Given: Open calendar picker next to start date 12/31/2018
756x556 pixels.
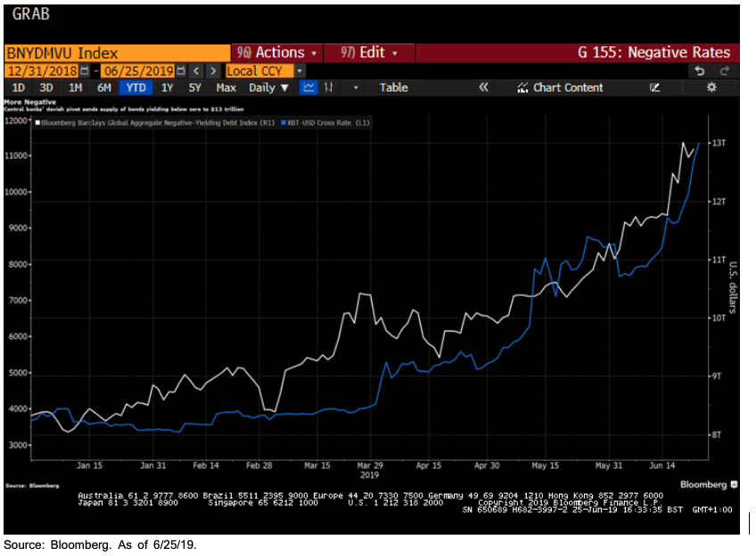Looking at the screenshot, I should click(x=85, y=70).
